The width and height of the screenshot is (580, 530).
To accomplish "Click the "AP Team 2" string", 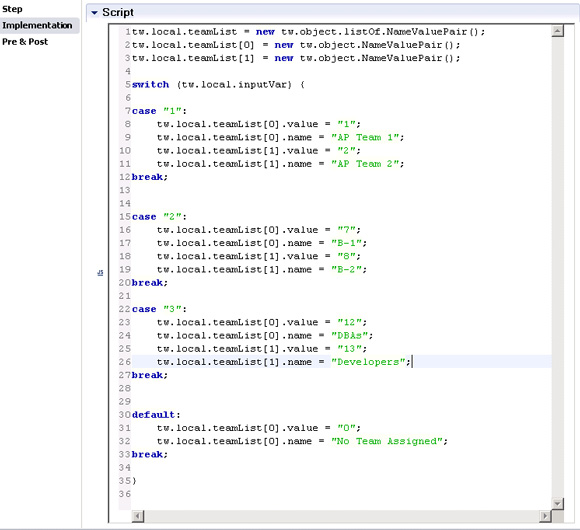I will (365, 164).
